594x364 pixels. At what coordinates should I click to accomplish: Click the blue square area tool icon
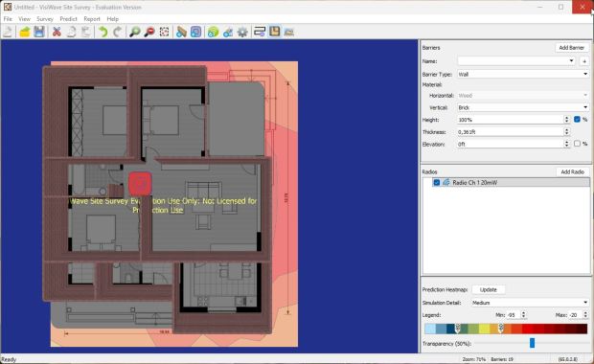195,32
